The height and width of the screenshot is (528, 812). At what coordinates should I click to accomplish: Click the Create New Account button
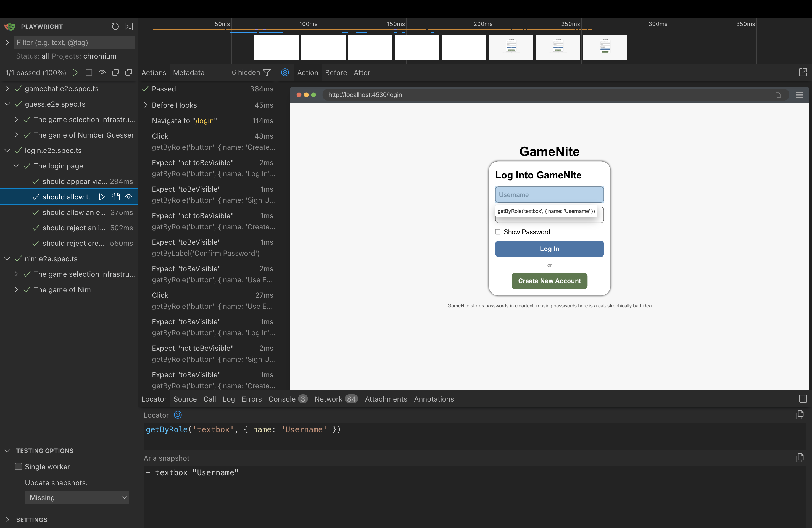(x=549, y=281)
